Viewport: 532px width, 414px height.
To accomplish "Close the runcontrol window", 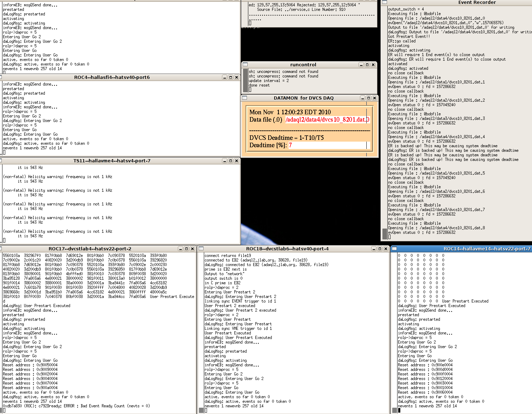I will click(373, 65).
